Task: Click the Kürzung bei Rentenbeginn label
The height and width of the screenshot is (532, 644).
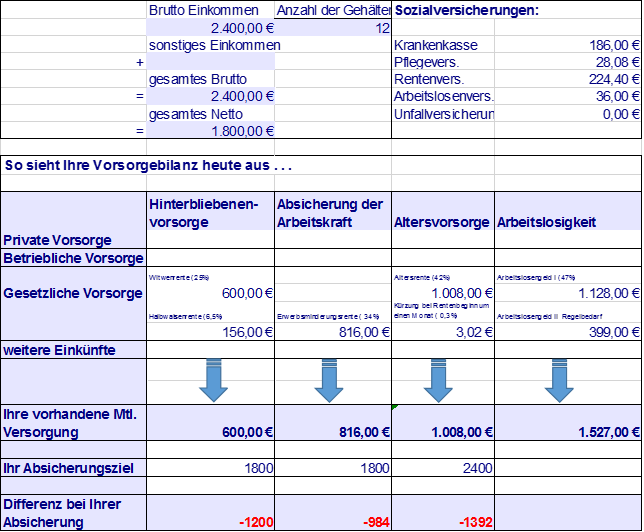Action: coord(442,311)
